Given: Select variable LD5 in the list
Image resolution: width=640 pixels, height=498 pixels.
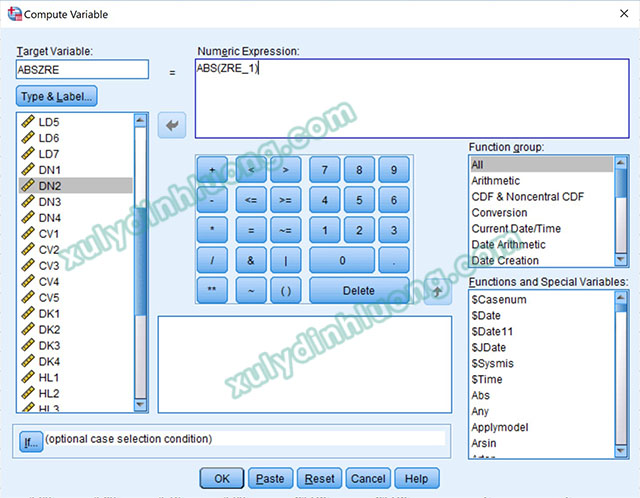Looking at the screenshot, I should [x=76, y=122].
